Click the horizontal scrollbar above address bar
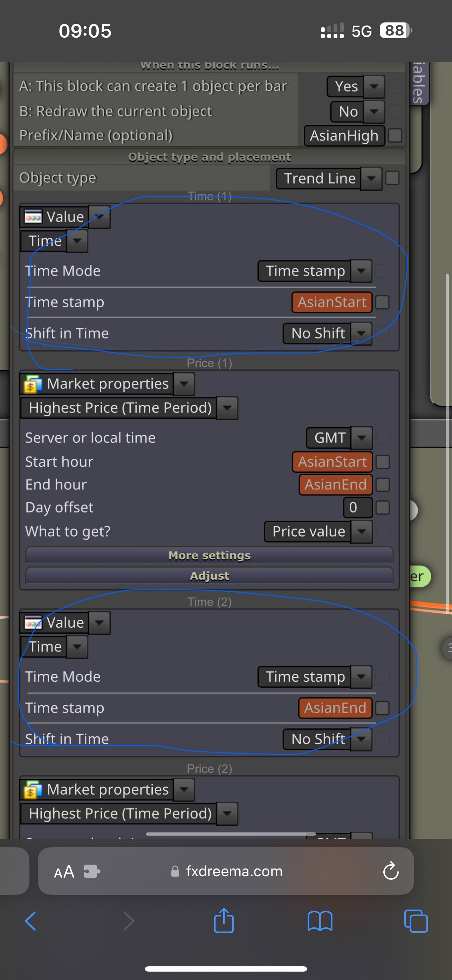The height and width of the screenshot is (980, 452). coord(231,834)
